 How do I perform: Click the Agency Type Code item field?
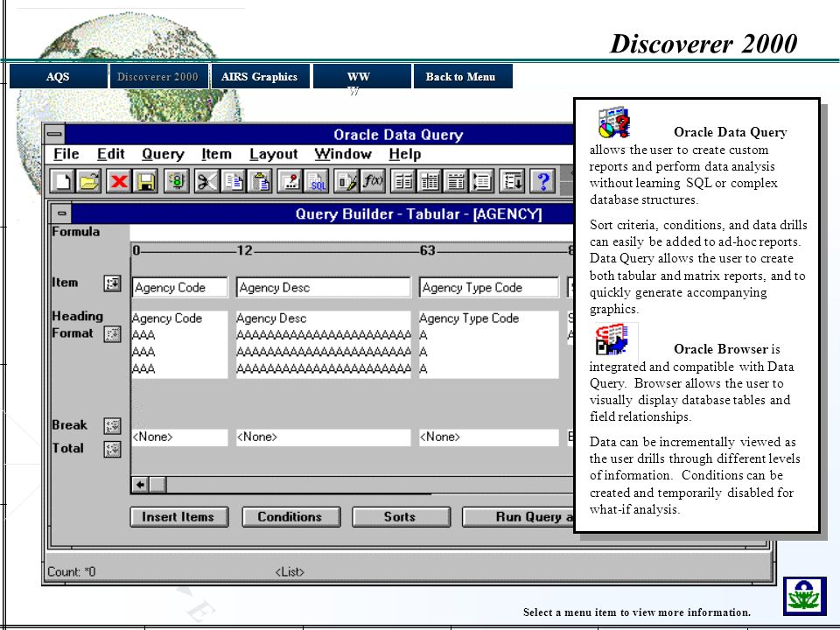point(488,288)
